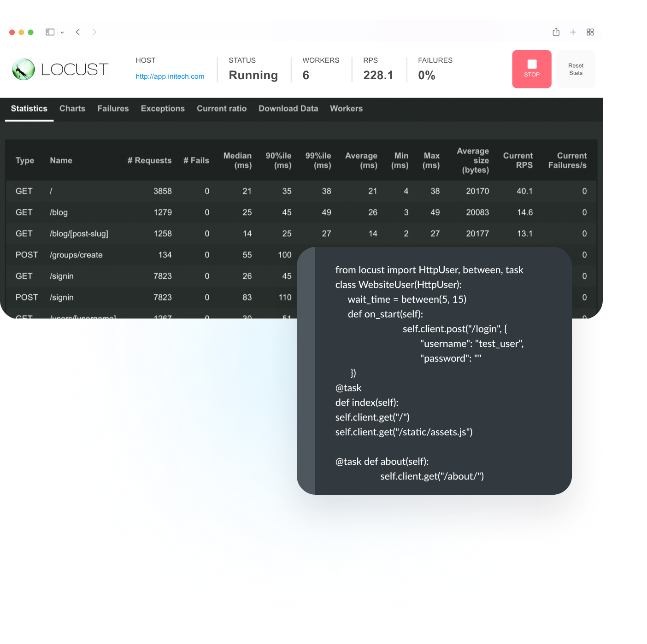Go back with the browser back arrow

pyautogui.click(x=78, y=32)
